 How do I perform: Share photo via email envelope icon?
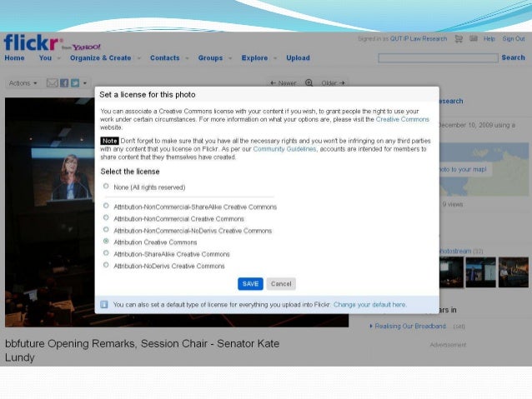(53, 83)
